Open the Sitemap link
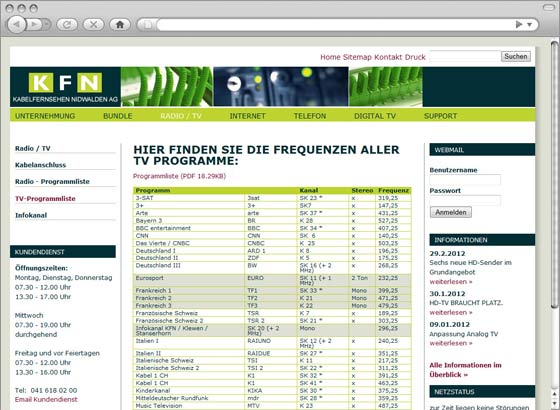 (357, 57)
